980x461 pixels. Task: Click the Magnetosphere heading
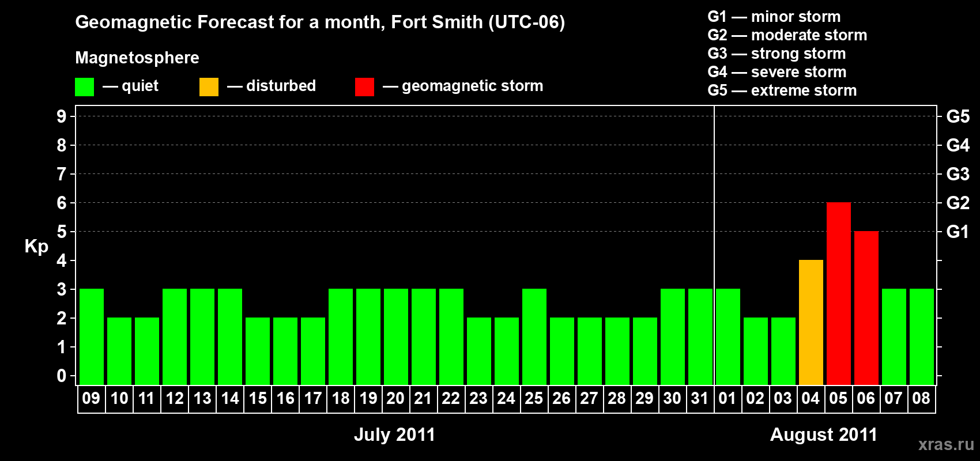137,58
